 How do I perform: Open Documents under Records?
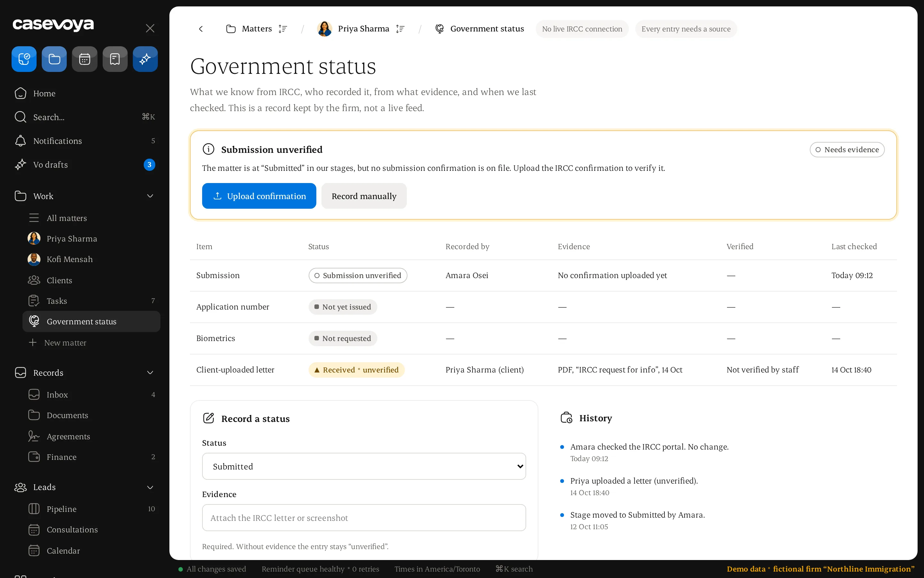(91, 415)
